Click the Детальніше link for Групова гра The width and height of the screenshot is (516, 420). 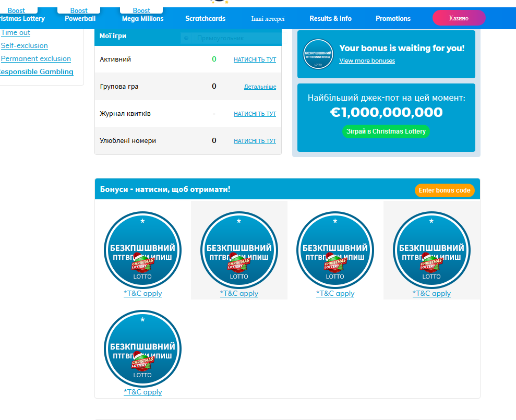(260, 87)
